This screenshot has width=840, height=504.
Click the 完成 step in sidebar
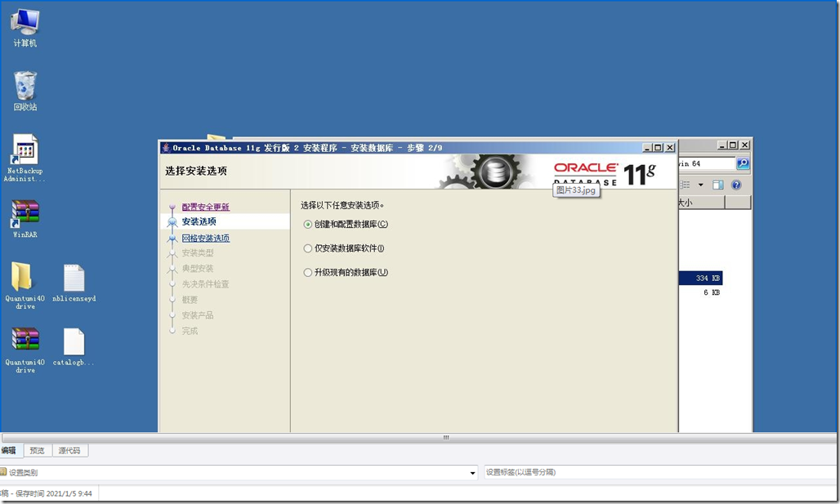pos(190,331)
